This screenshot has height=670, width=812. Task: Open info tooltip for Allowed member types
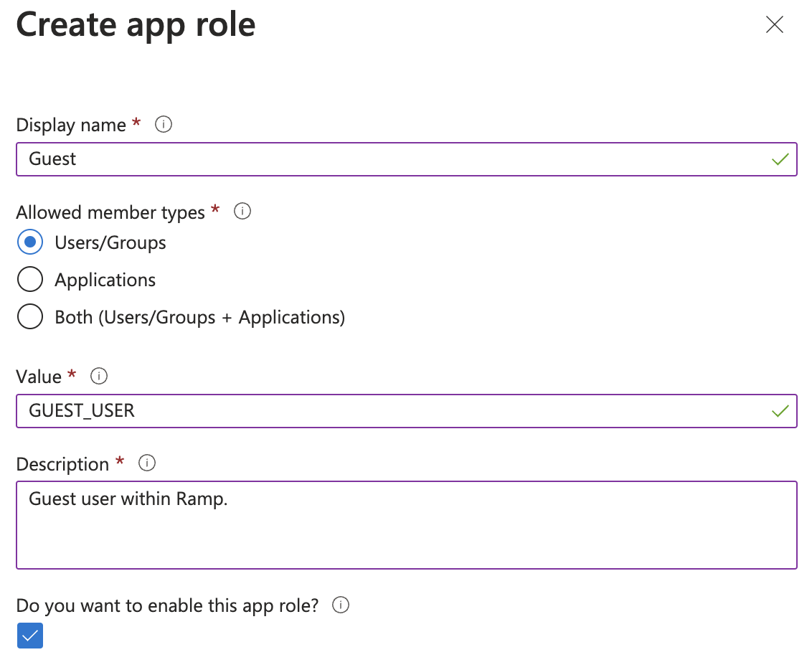(242, 211)
